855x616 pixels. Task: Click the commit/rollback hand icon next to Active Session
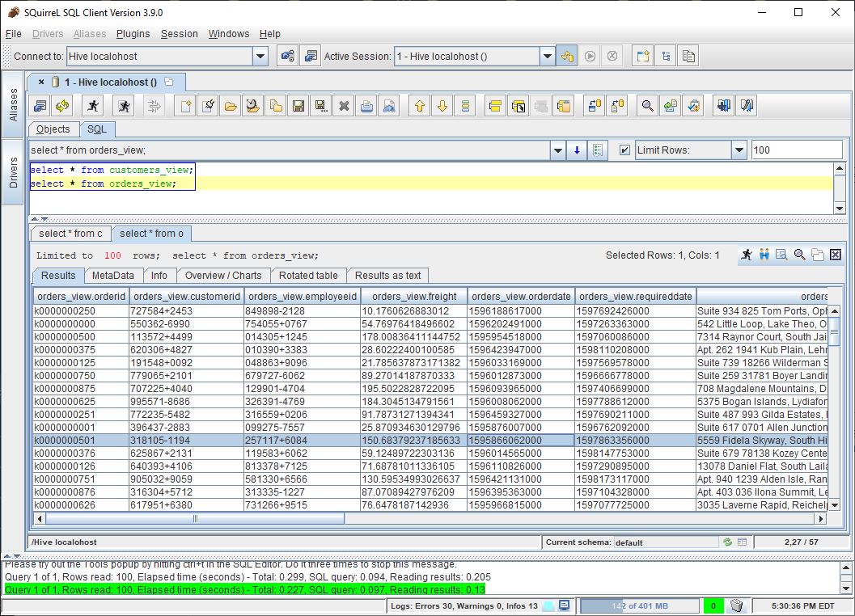pyautogui.click(x=567, y=56)
